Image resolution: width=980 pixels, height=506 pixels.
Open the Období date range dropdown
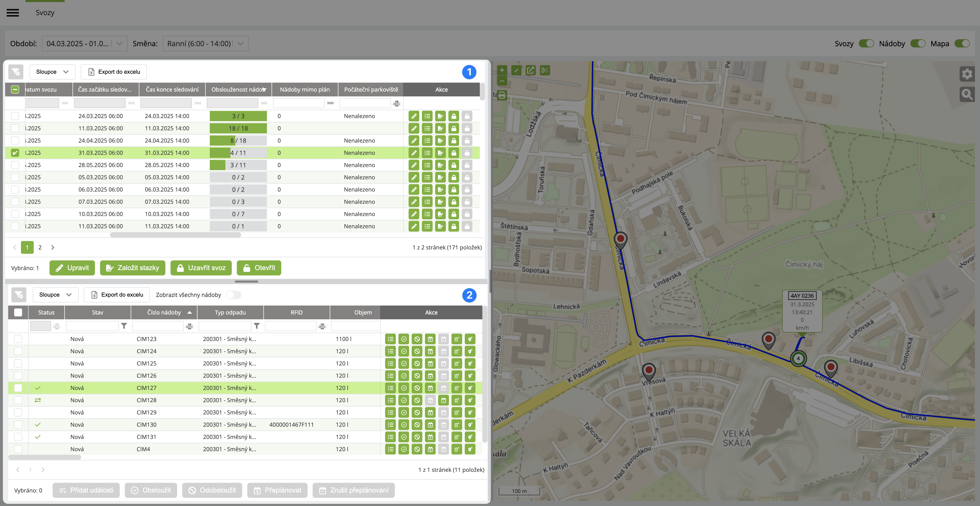click(84, 44)
